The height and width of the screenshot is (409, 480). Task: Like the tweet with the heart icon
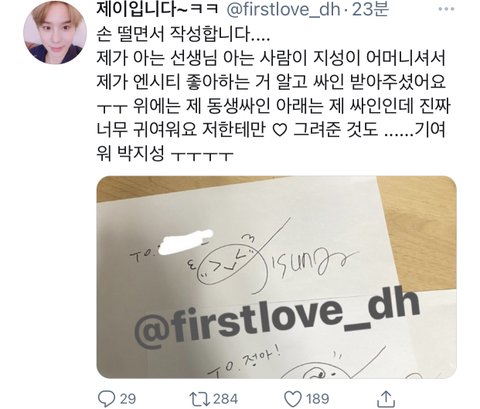click(293, 399)
